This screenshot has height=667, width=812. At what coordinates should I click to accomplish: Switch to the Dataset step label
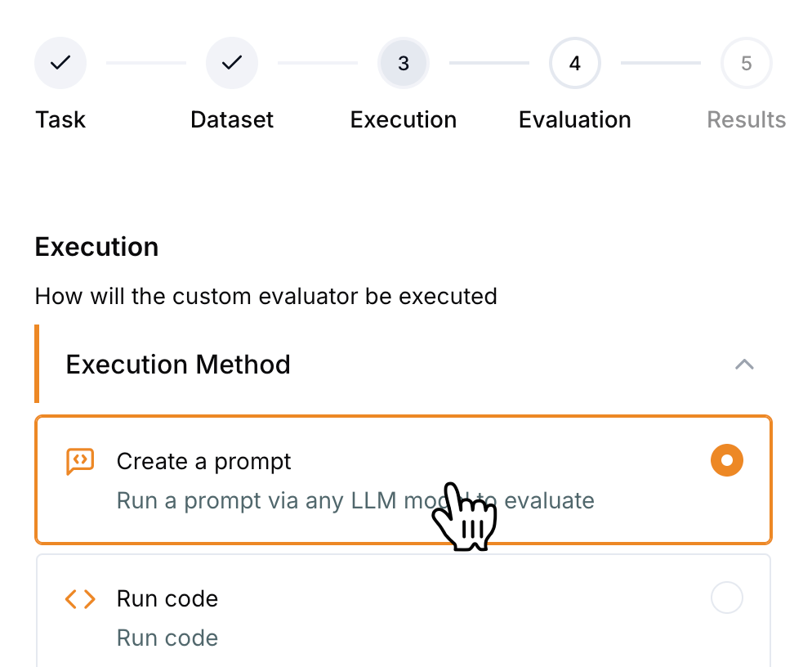(232, 120)
